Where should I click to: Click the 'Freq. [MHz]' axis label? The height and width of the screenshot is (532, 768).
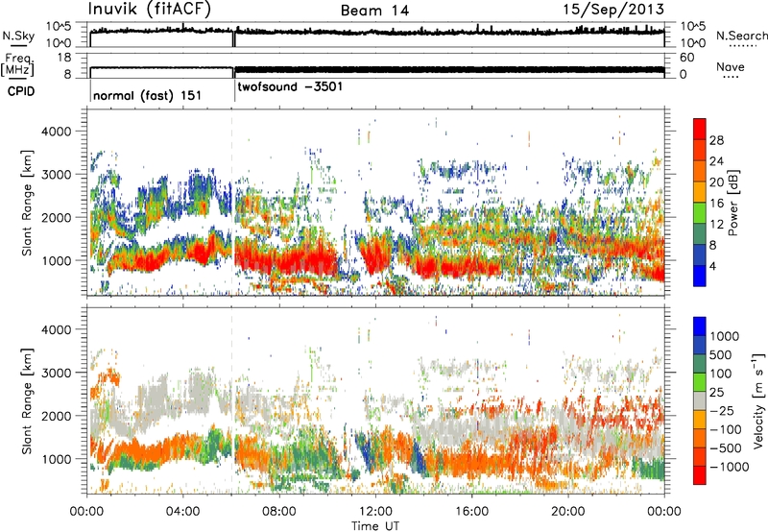point(17,65)
